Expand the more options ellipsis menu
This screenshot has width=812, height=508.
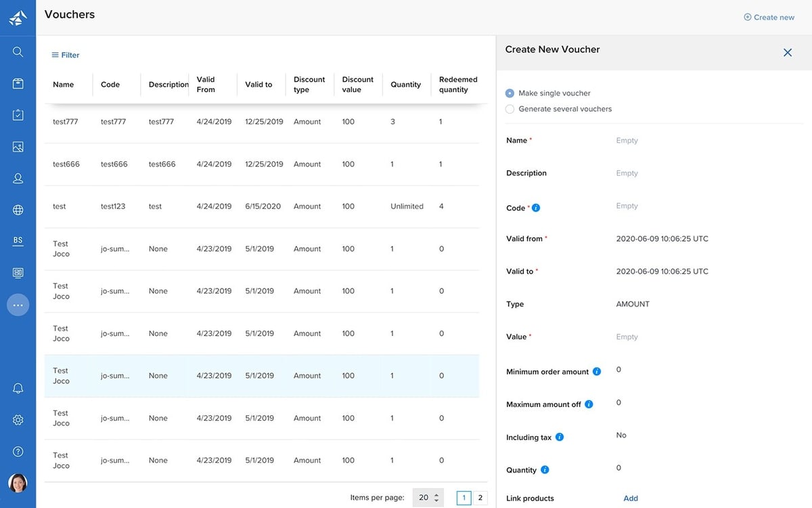pyautogui.click(x=18, y=305)
